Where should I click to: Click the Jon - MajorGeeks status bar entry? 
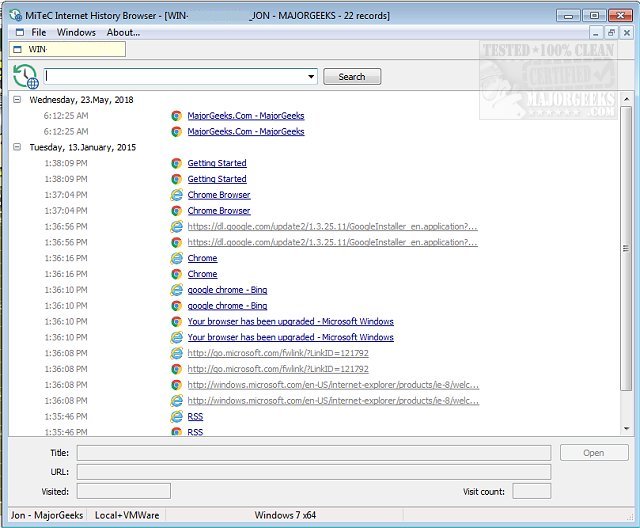tap(47, 515)
